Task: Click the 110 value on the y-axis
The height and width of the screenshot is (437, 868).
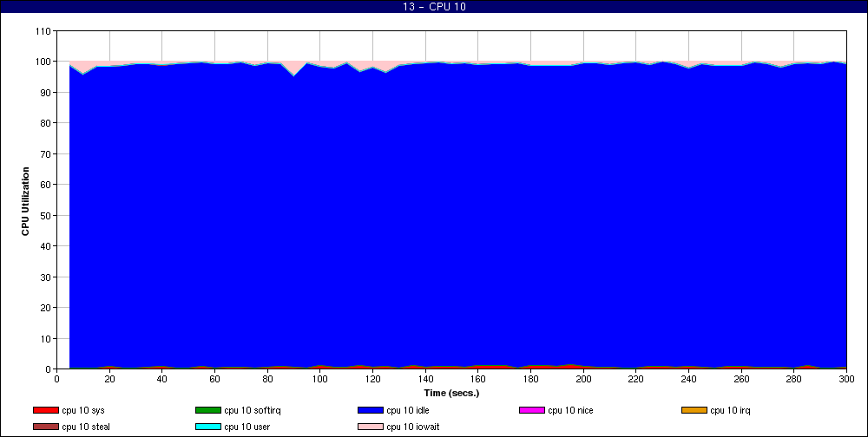Action: [43, 31]
